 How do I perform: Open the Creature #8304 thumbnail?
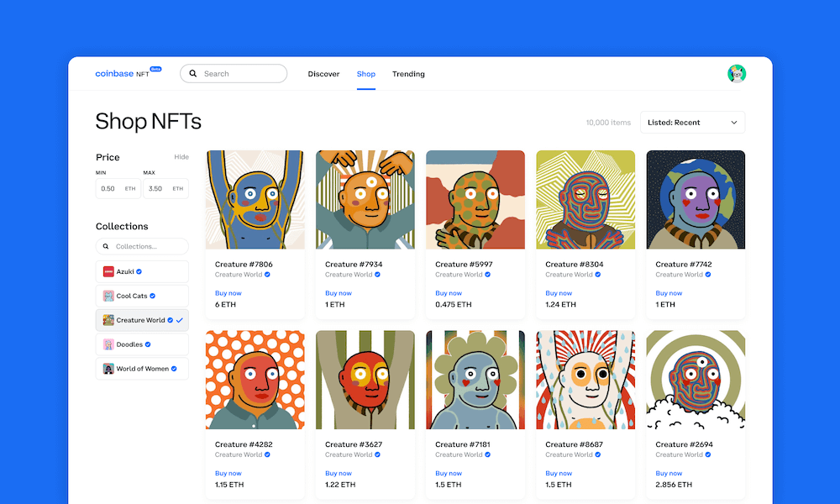585,200
